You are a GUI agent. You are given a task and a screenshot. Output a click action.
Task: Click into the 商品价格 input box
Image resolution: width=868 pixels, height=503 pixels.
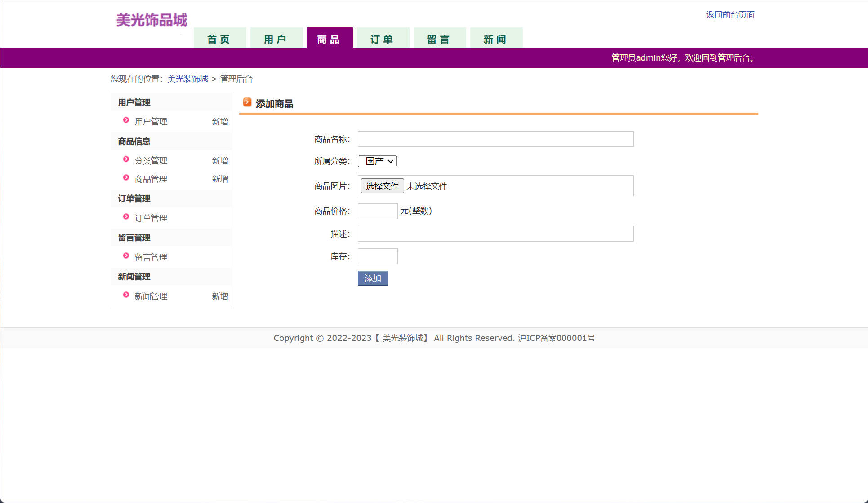pyautogui.click(x=378, y=211)
